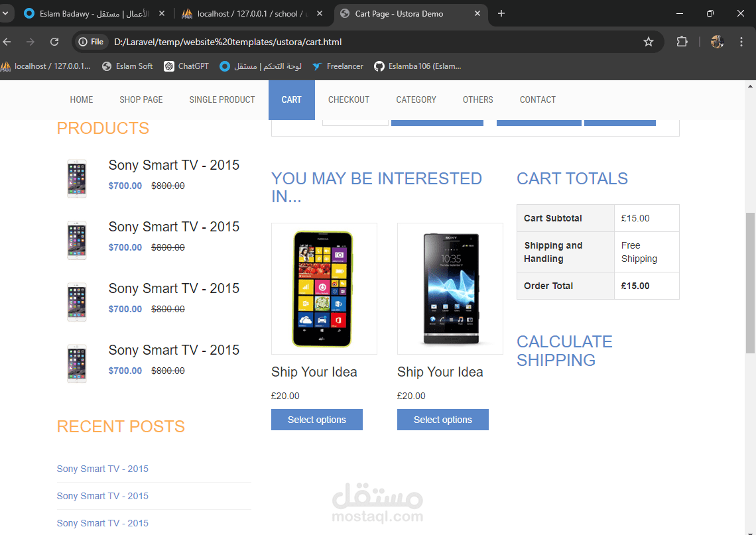Screen dimensions: 756x535
Task: Expand the CALCULATE SHIPPING section
Action: click(564, 351)
